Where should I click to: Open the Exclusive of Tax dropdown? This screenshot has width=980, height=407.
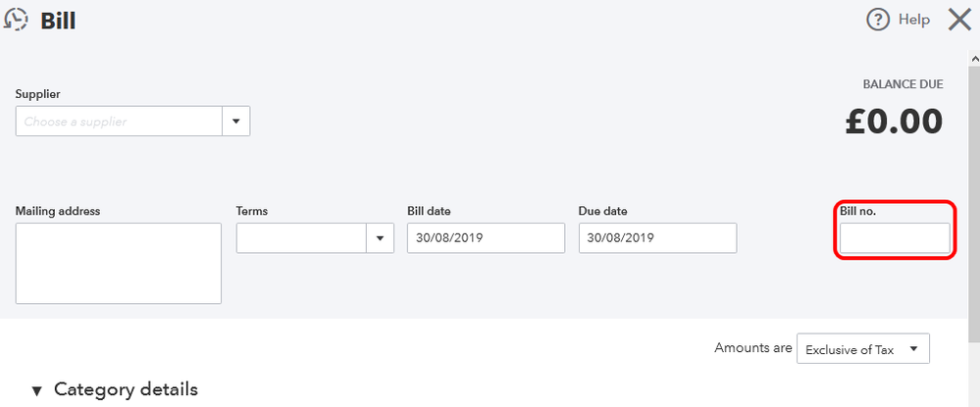tap(862, 348)
